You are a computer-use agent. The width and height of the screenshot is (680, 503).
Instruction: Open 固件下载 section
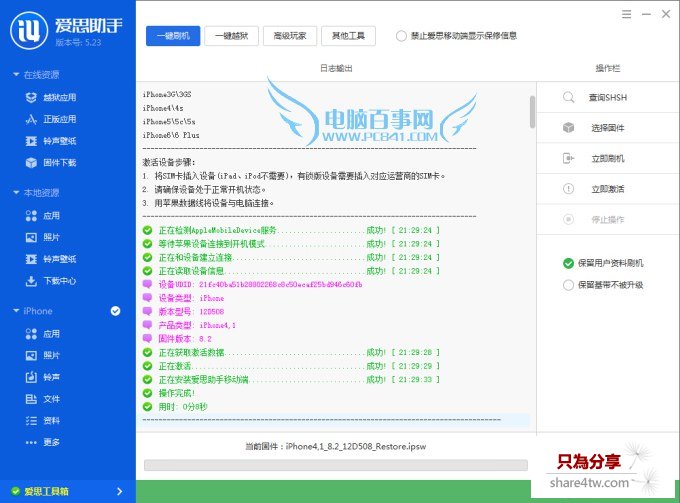[x=51, y=163]
